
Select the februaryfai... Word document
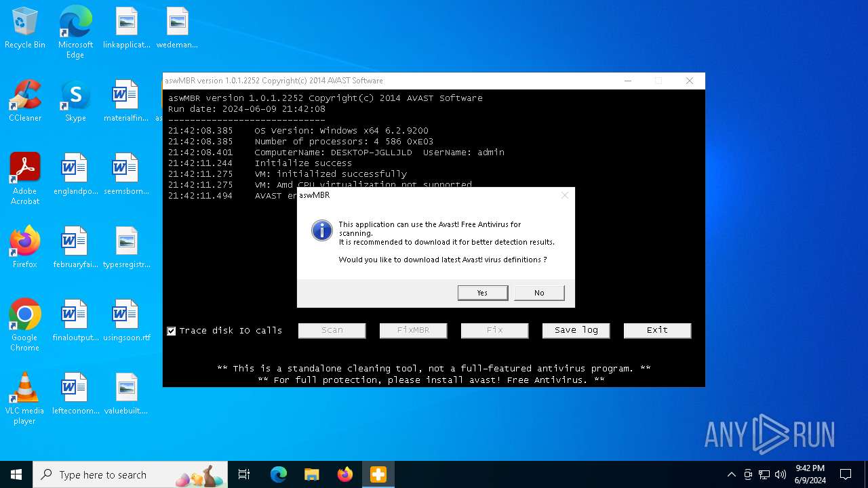(75, 248)
